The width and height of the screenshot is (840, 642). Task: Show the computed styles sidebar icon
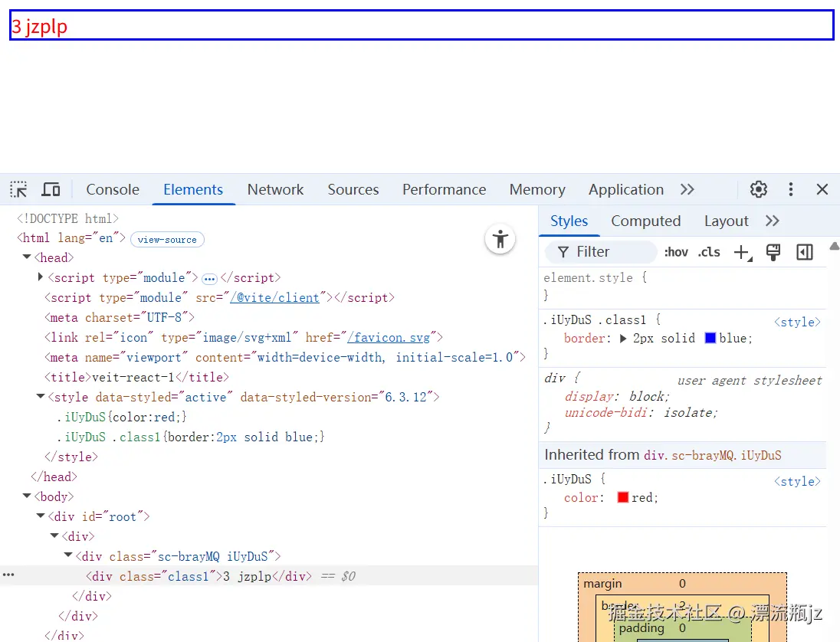point(804,252)
